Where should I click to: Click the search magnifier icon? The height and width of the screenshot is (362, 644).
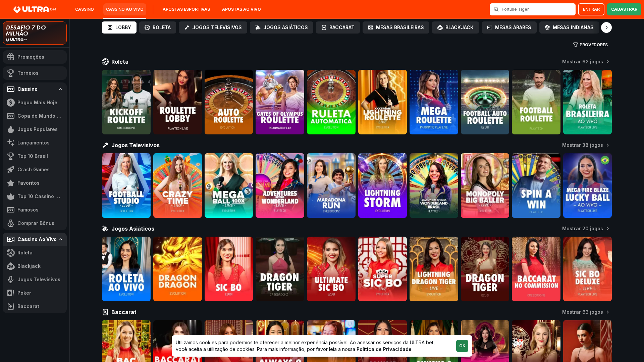click(496, 9)
